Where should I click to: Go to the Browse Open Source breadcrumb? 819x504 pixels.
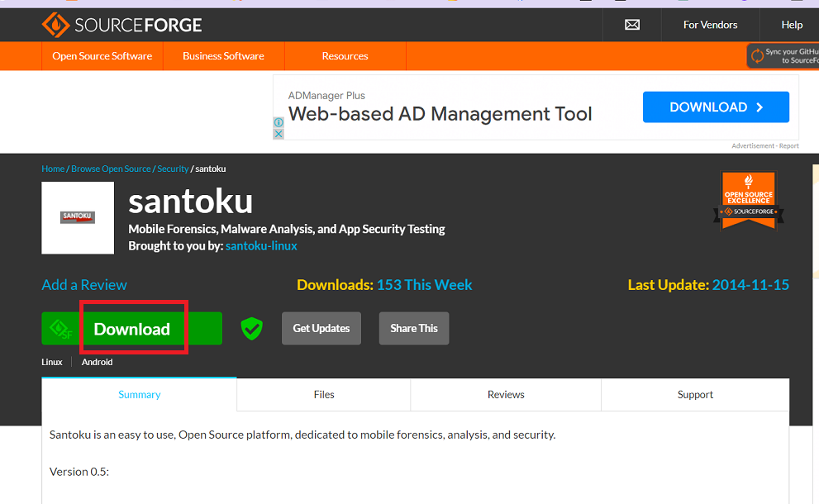[111, 169]
